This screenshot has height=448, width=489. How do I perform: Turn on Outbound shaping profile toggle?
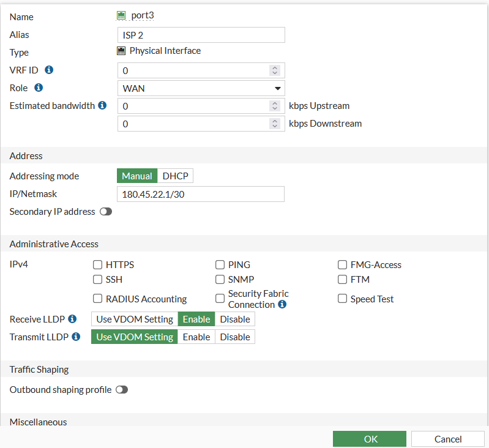tap(122, 390)
